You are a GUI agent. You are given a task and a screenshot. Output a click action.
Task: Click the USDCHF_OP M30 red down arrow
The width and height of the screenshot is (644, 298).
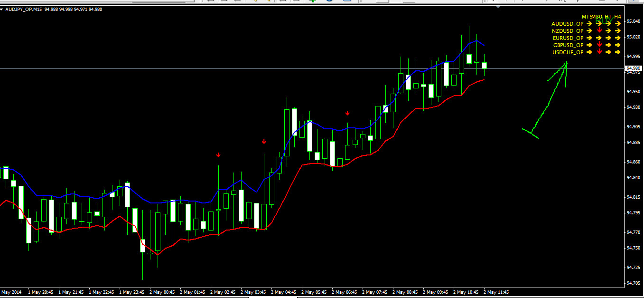599,52
